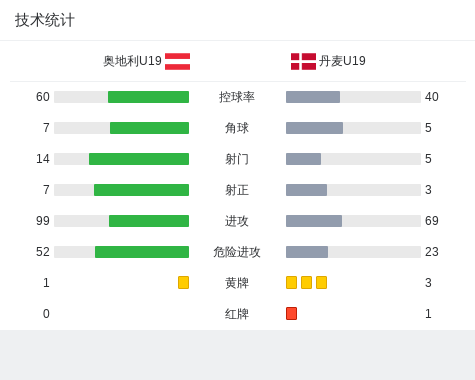The height and width of the screenshot is (380, 475).
Task: Click the Austria flag icon
Action: 177,61
